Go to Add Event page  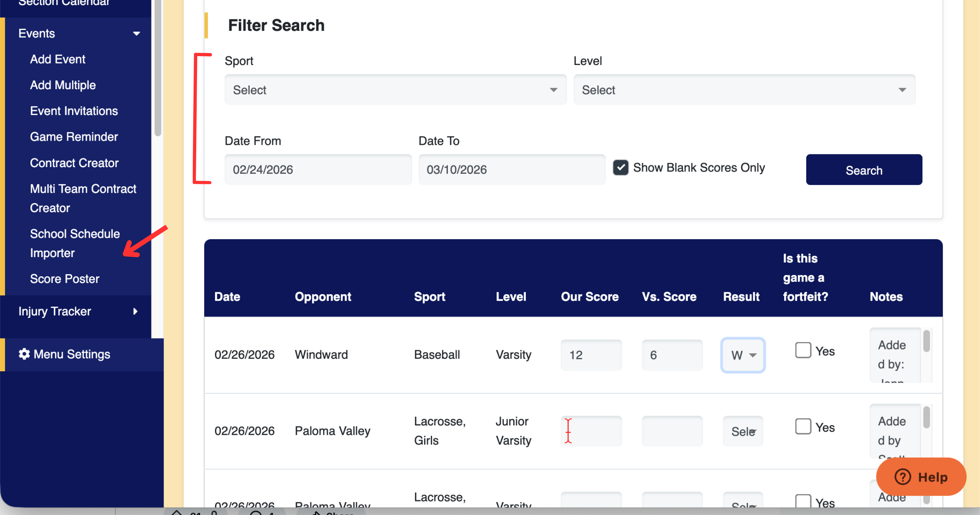[58, 59]
